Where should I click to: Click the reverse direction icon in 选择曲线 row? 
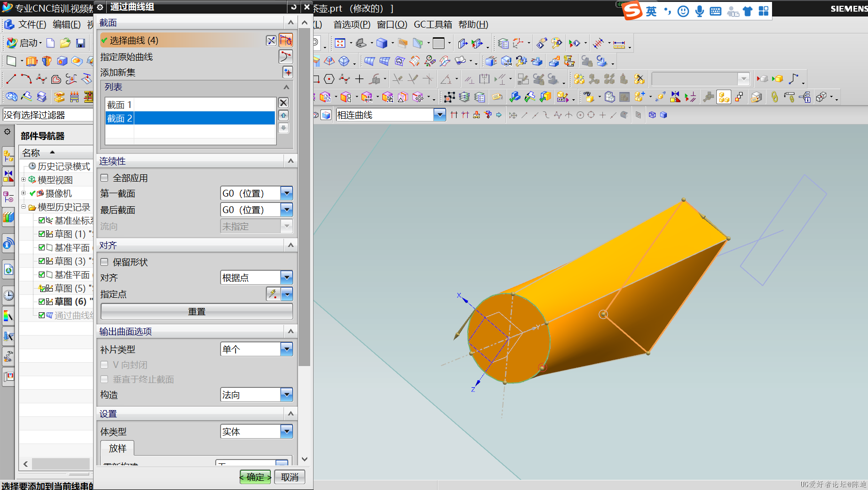coord(271,41)
